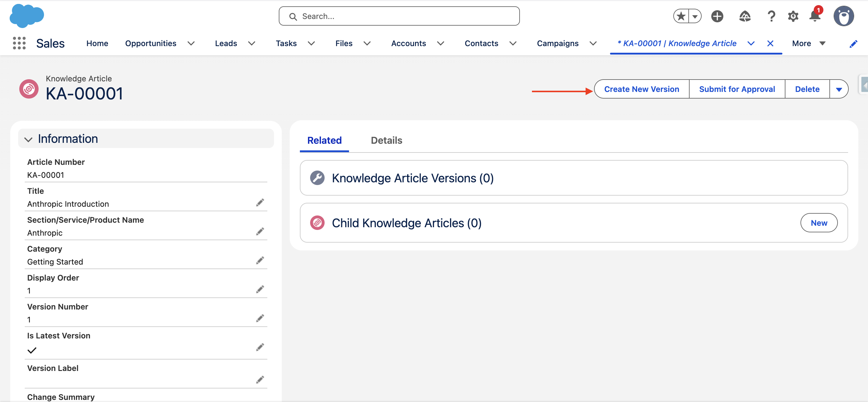Click the global create plus icon

click(x=717, y=16)
